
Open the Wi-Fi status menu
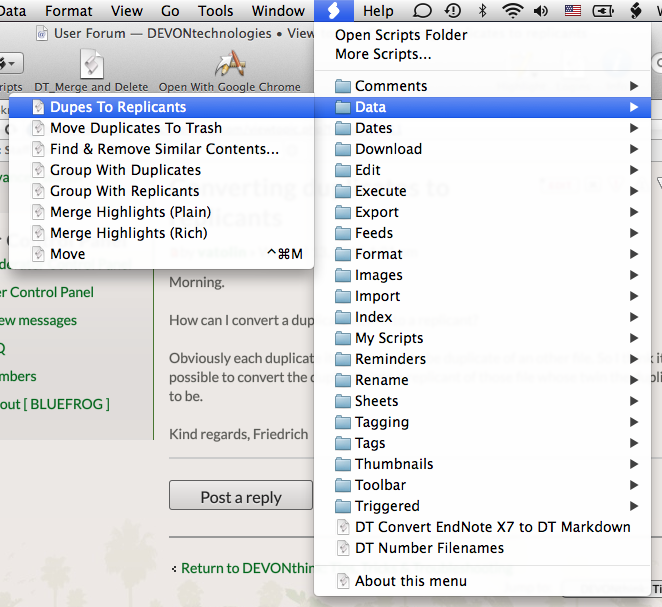point(513,11)
